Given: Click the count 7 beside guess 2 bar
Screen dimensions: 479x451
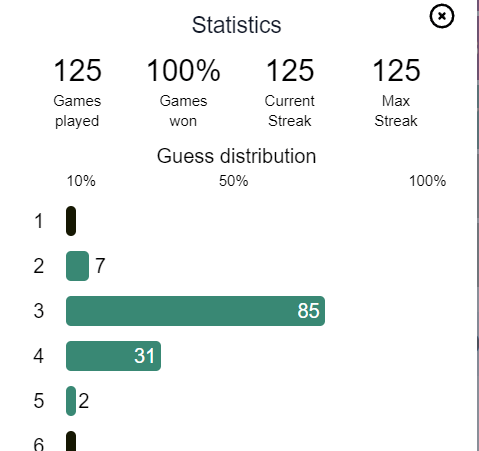Looking at the screenshot, I should tap(100, 266).
